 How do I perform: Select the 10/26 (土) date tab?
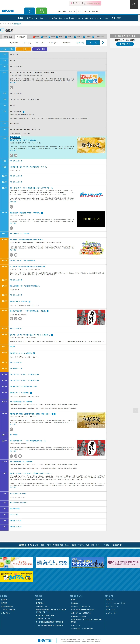pos(80,43)
